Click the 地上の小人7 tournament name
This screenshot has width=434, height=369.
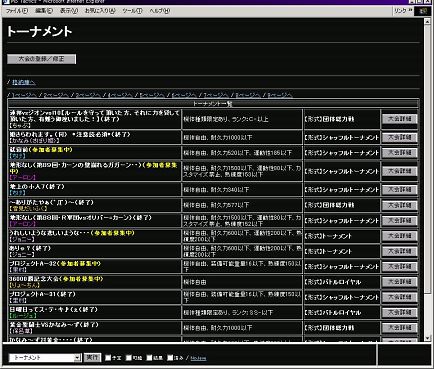pos(26,186)
